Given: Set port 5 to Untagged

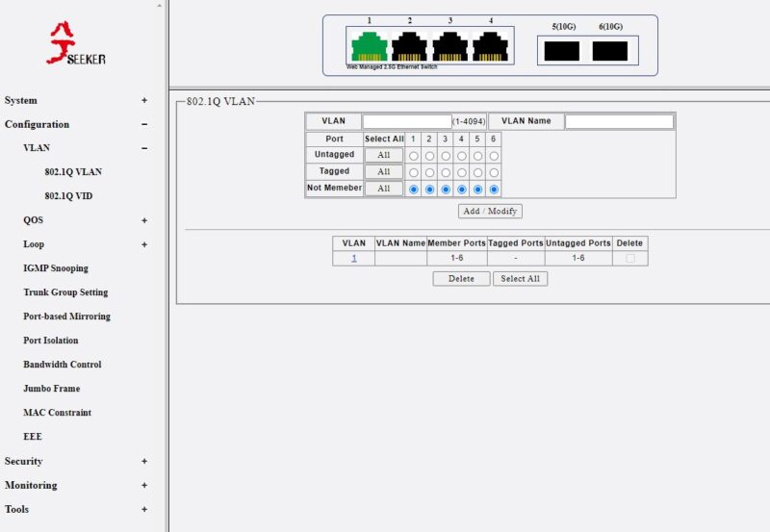Looking at the screenshot, I should 477,156.
